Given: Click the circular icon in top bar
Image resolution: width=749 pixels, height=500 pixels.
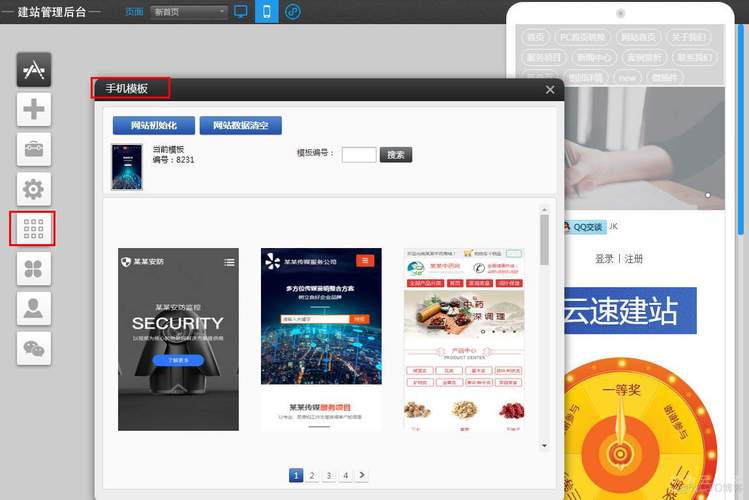Looking at the screenshot, I should (x=293, y=11).
